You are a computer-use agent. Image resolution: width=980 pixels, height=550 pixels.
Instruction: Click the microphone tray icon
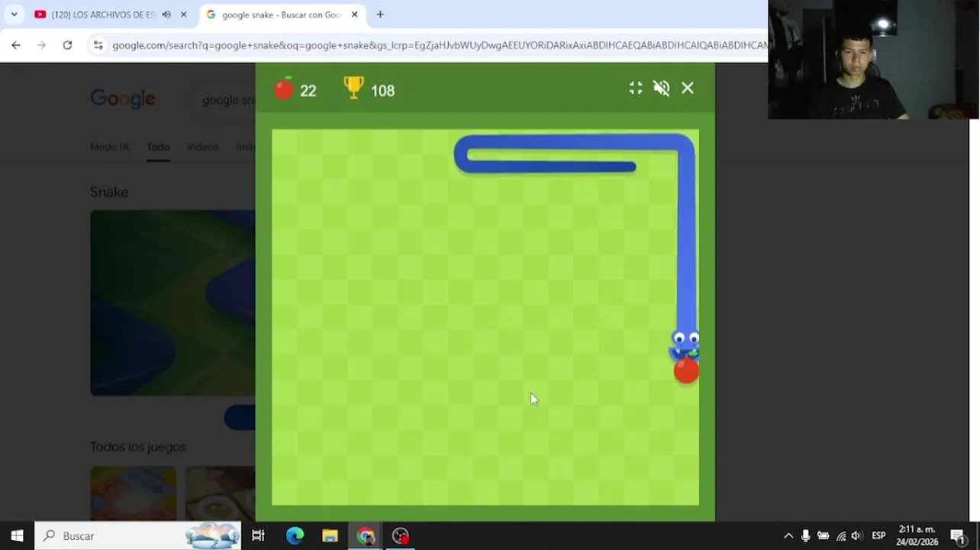805,535
